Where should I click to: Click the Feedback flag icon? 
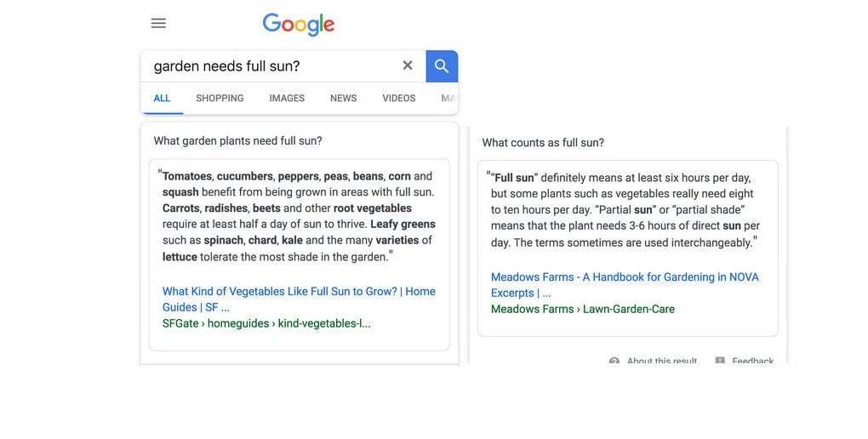tap(720, 362)
